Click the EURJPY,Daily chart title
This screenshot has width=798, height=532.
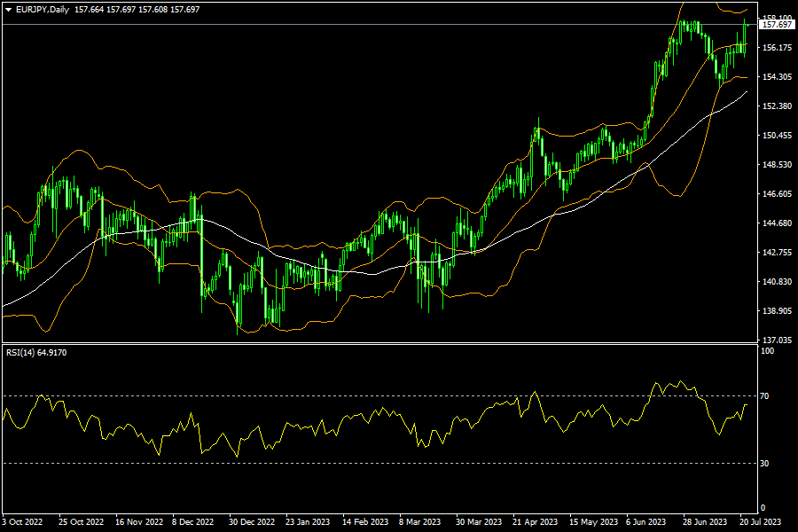(43, 10)
